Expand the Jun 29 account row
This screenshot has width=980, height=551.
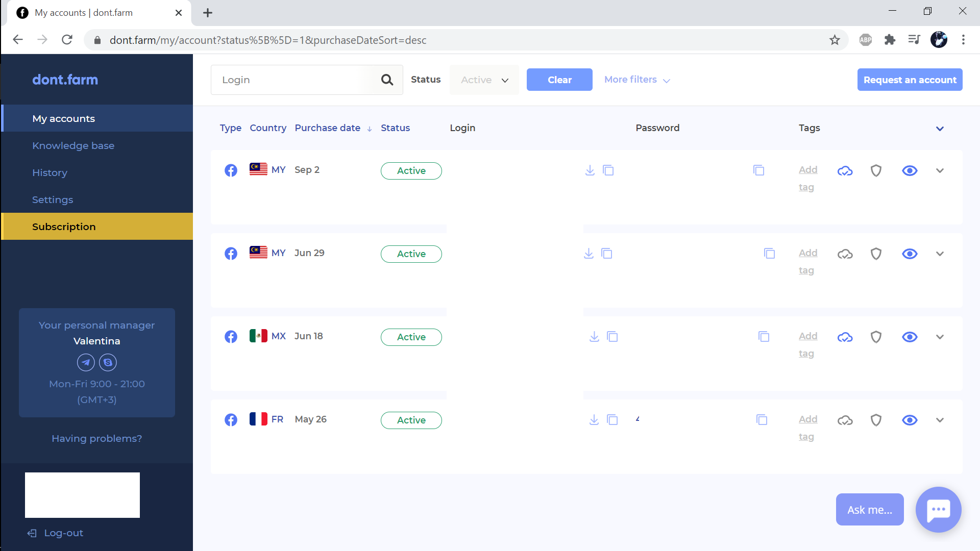tap(940, 254)
